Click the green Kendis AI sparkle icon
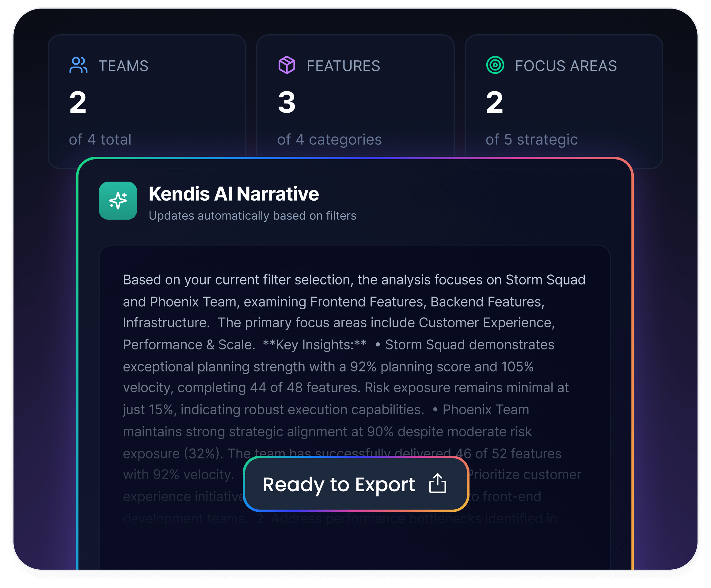The width and height of the screenshot is (711, 588). click(118, 201)
